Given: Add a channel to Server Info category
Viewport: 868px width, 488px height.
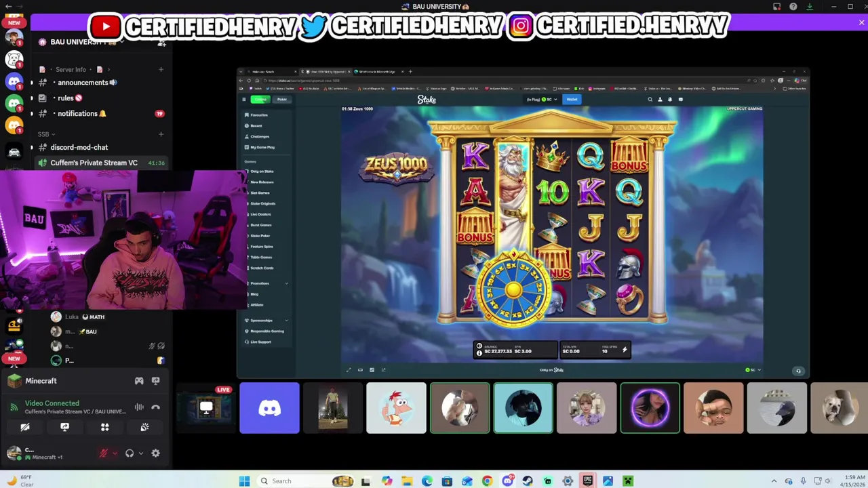Looking at the screenshot, I should tap(161, 69).
